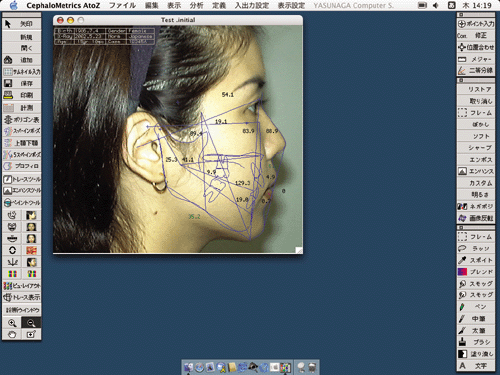Image resolution: width=500 pixels, height=375 pixels.
Task: Open ビューレイアウト view layout
Action: 22,286
